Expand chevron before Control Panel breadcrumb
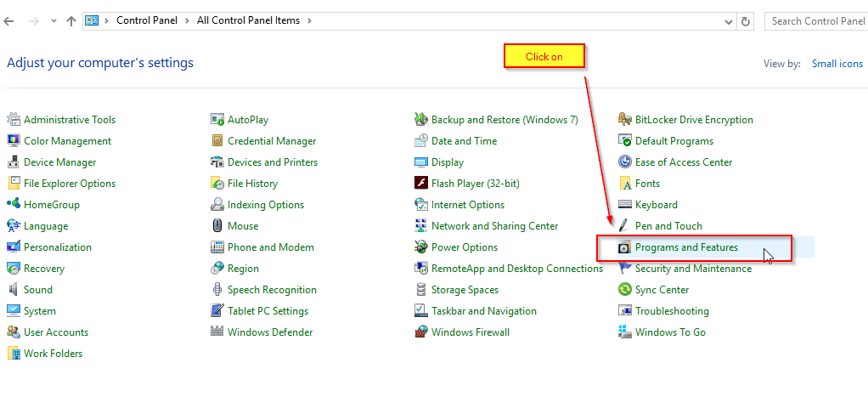The width and height of the screenshot is (868, 397). [x=107, y=20]
